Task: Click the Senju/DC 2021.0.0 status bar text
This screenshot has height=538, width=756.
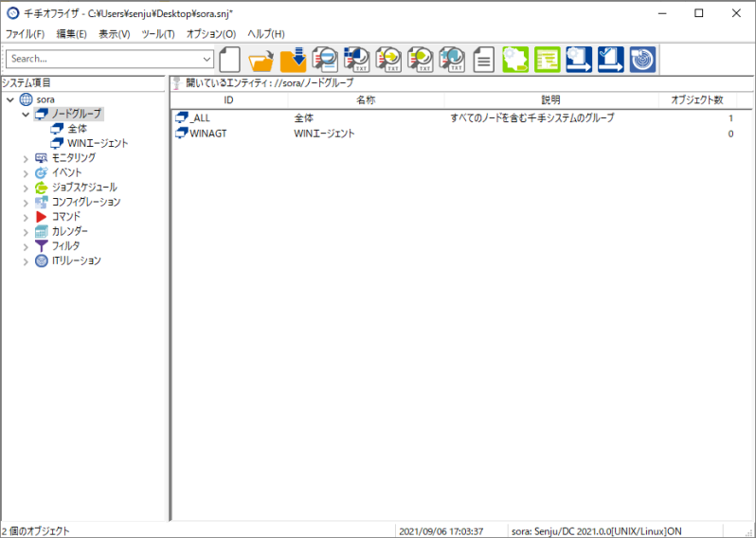Action: pos(597,531)
